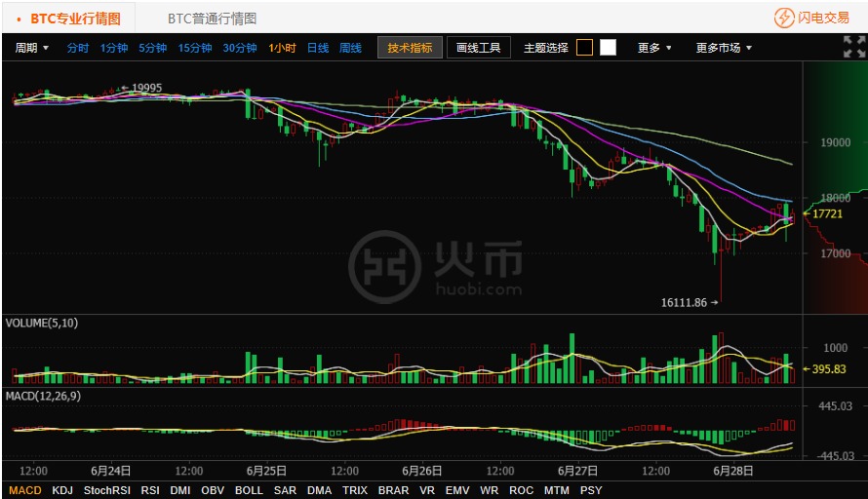
Task: Select the TRIX indicator
Action: (355, 490)
